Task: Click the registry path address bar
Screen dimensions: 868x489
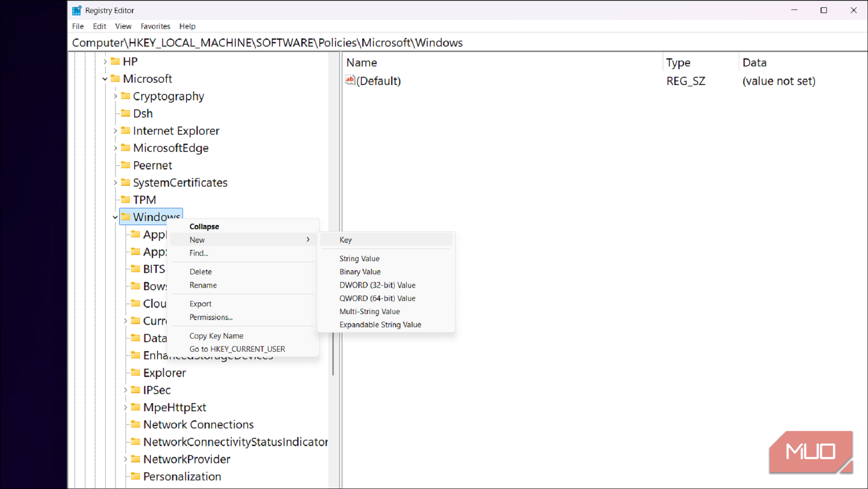Action: tap(468, 42)
